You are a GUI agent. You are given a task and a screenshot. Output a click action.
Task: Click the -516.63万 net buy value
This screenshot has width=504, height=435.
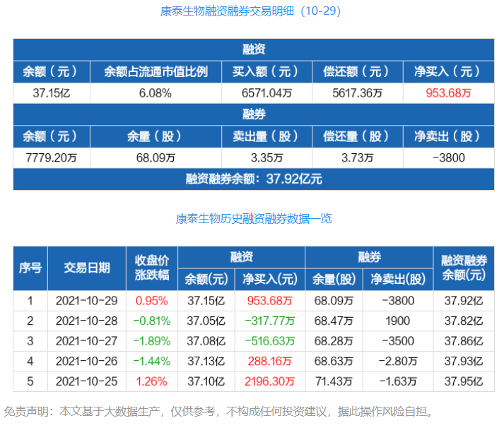coord(270,341)
